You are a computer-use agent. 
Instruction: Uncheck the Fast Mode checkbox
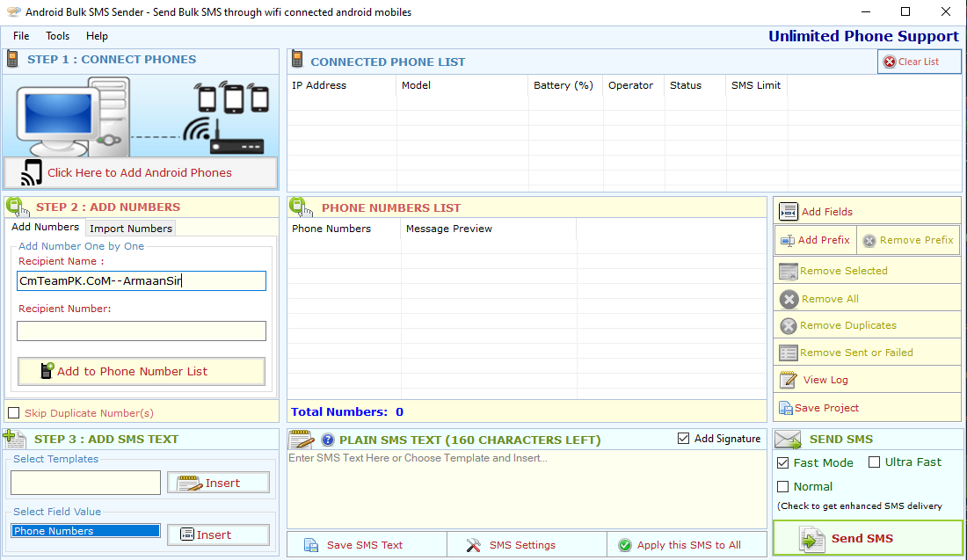[x=783, y=462]
